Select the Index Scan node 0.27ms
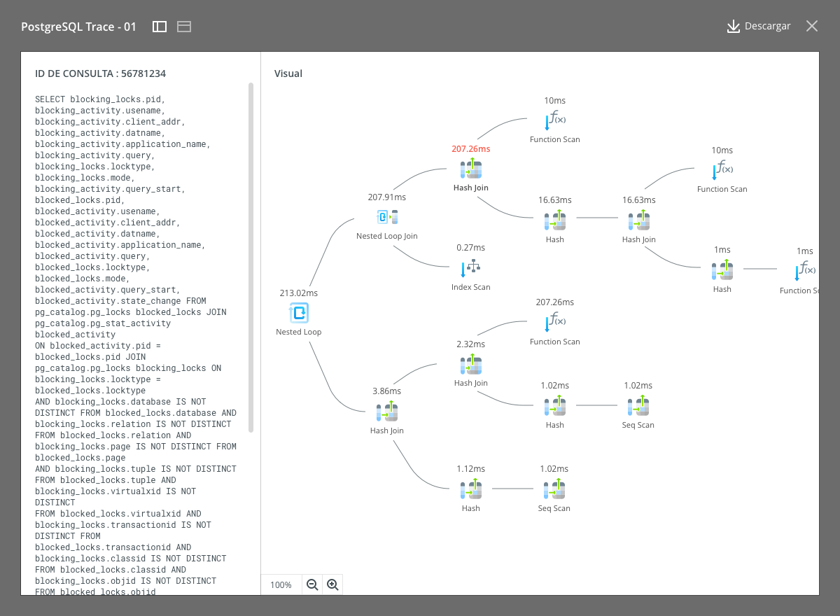This screenshot has height=616, width=840. tap(471, 267)
